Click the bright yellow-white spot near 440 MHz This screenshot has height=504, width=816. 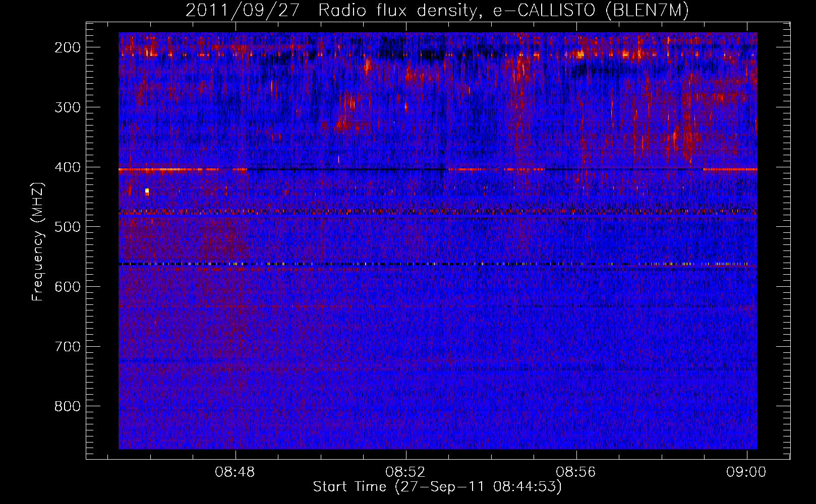(x=147, y=191)
